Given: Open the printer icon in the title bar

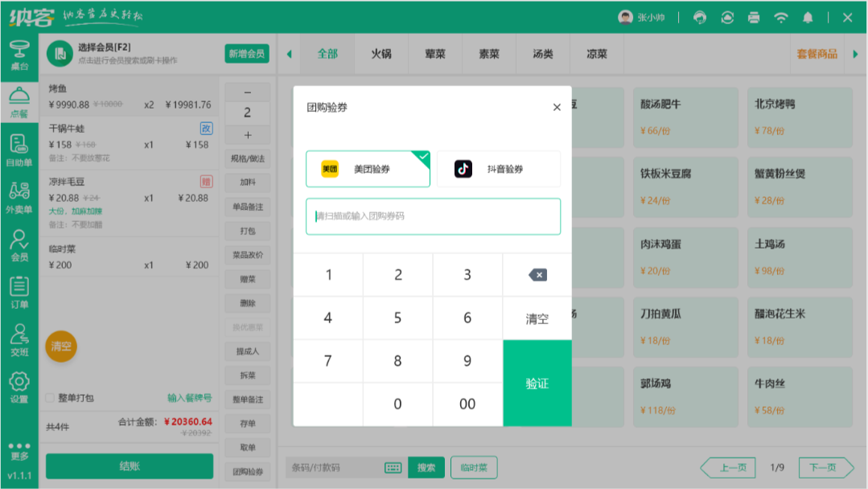Looking at the screenshot, I should [x=754, y=17].
